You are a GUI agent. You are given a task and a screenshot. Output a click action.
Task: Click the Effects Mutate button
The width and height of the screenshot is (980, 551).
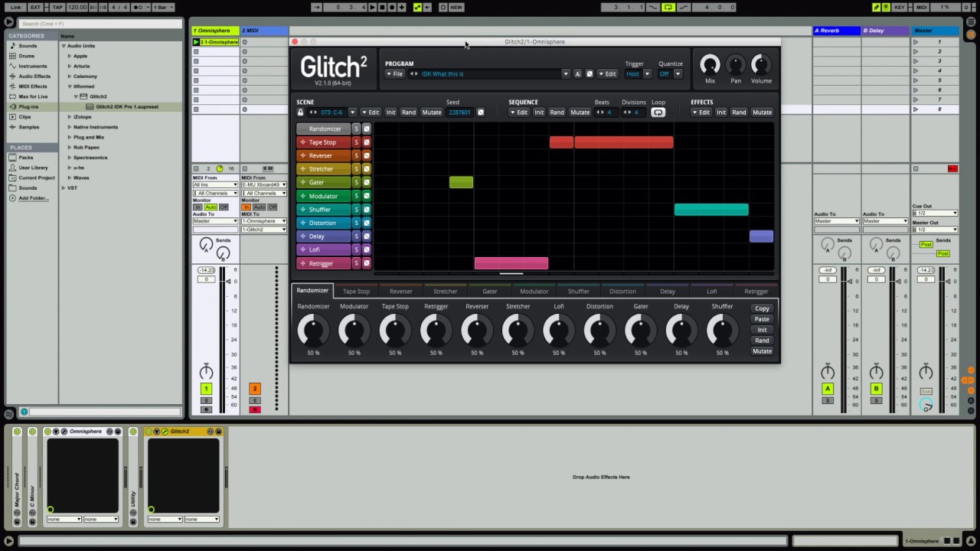point(762,112)
